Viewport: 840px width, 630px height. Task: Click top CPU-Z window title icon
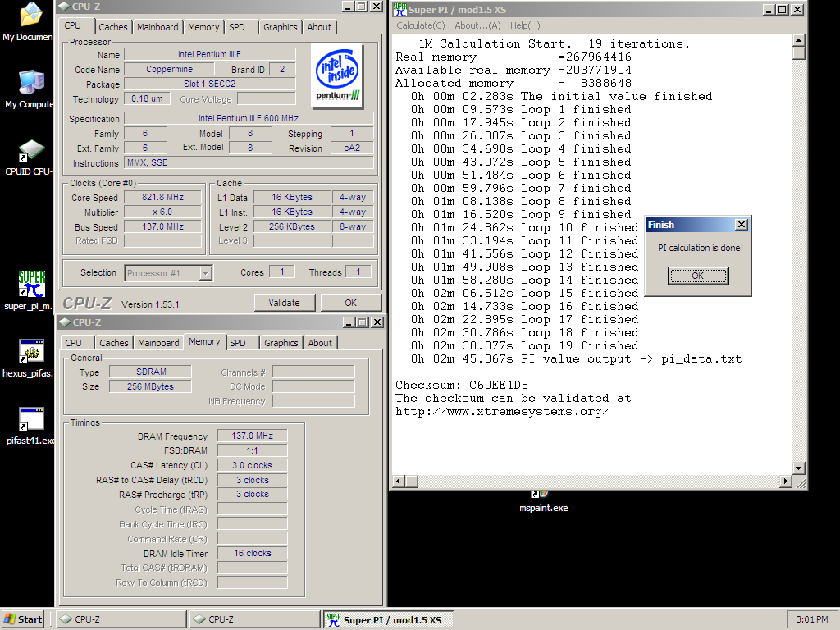64,7
